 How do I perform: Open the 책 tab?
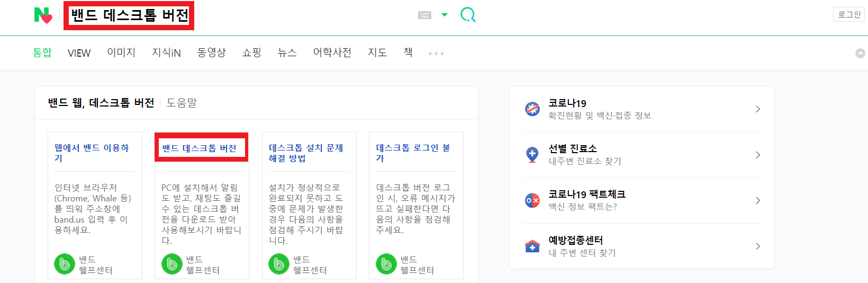408,52
